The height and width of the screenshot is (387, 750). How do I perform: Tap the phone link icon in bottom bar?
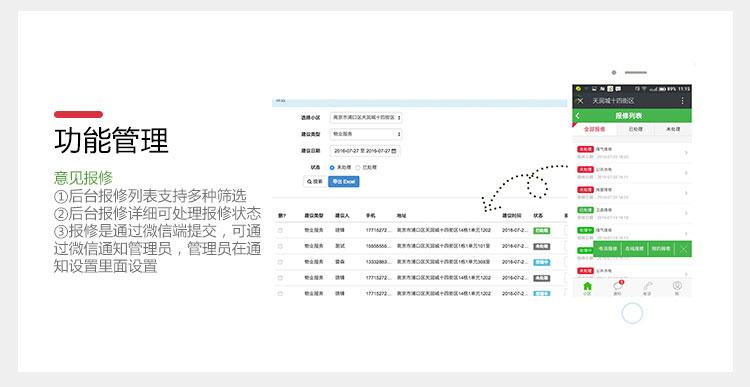[x=647, y=286]
